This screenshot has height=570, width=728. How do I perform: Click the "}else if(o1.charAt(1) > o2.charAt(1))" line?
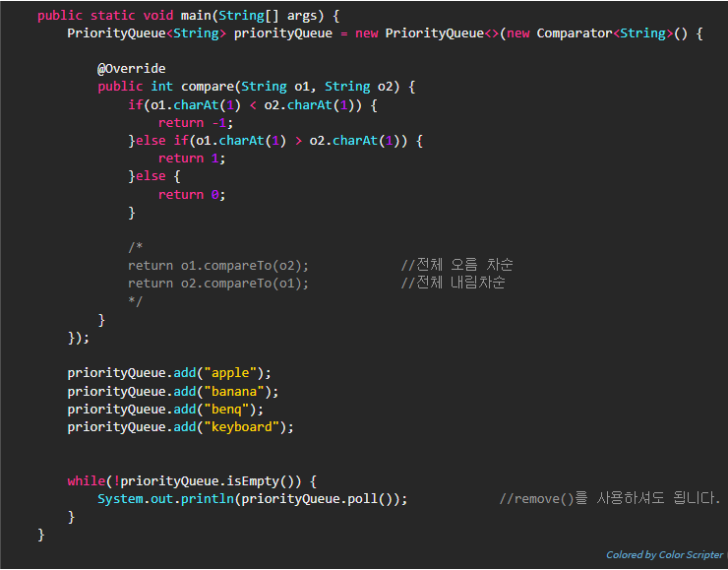pyautogui.click(x=275, y=141)
